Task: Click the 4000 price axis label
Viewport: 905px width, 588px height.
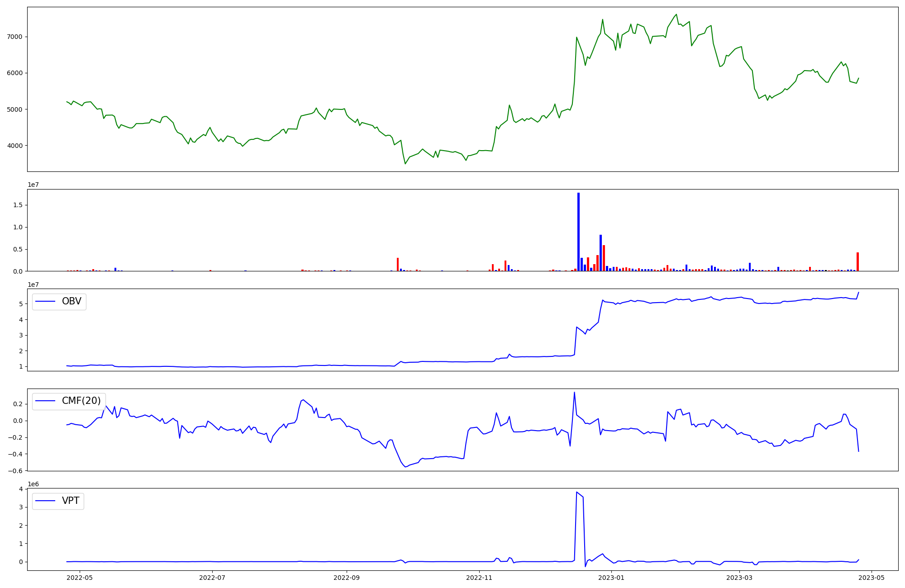Action: pos(14,146)
